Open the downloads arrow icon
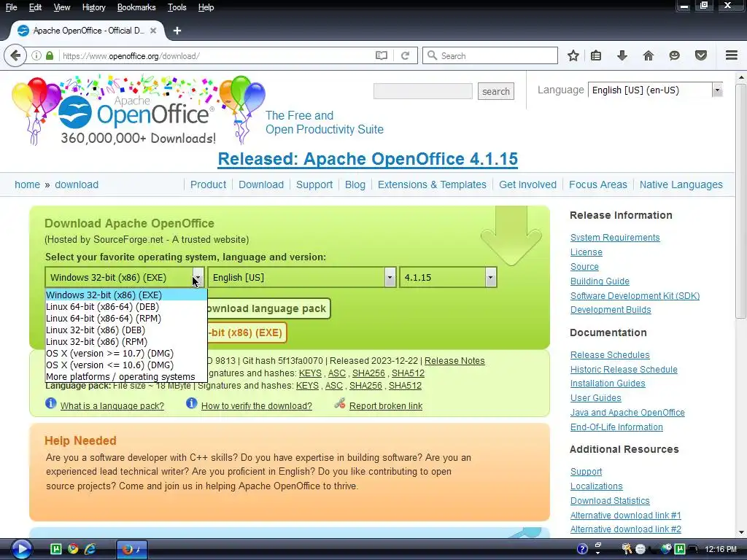This screenshot has width=747, height=560. click(x=622, y=55)
